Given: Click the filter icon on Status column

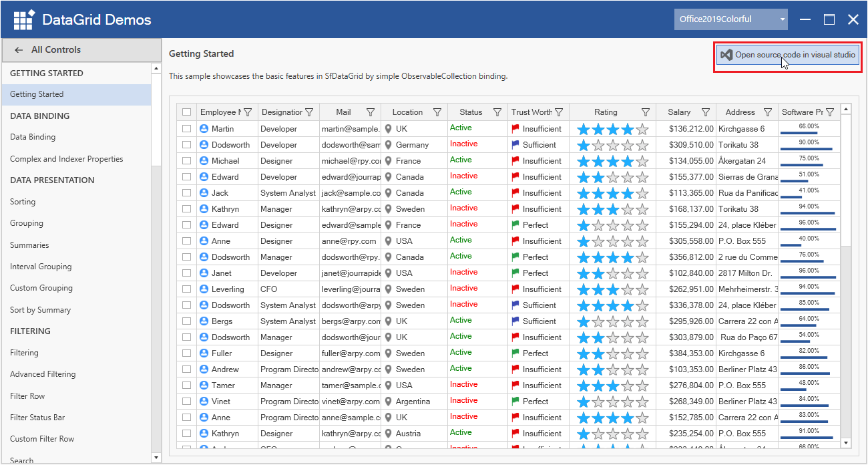Looking at the screenshot, I should [497, 112].
